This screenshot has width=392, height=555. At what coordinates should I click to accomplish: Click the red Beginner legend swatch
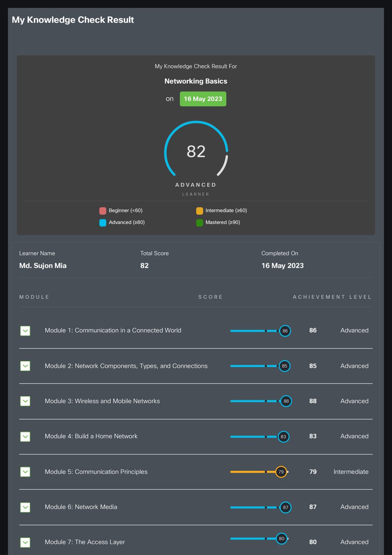(x=103, y=211)
